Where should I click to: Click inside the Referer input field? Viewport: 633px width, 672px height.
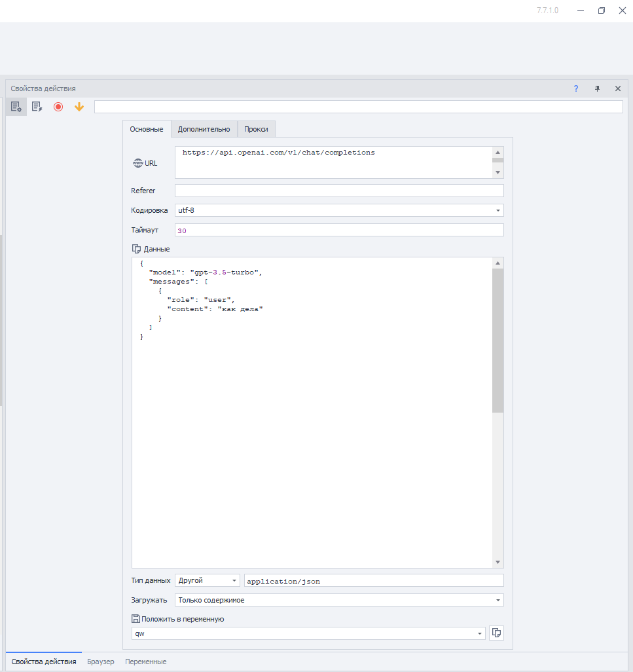(338, 191)
